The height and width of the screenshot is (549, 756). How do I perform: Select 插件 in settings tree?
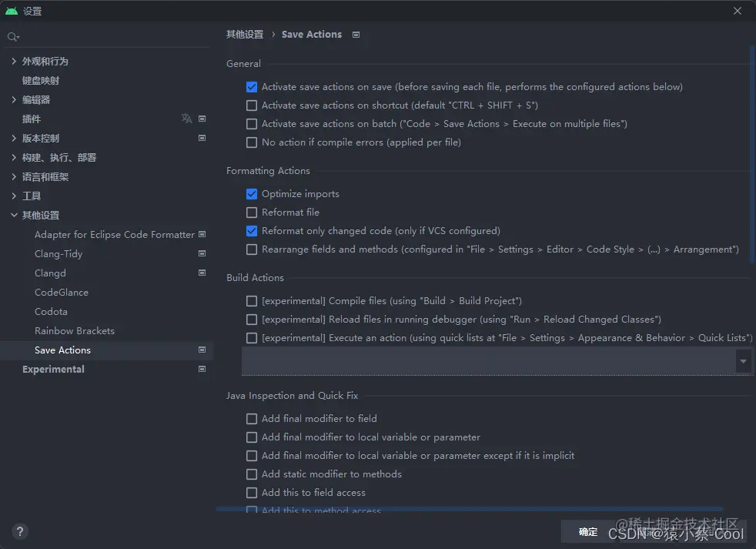point(32,119)
